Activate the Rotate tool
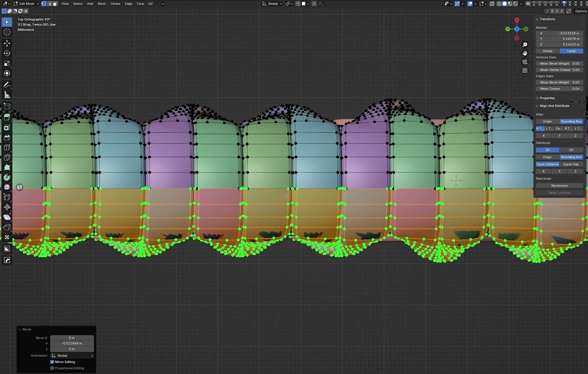The width and height of the screenshot is (588, 374). click(x=7, y=53)
